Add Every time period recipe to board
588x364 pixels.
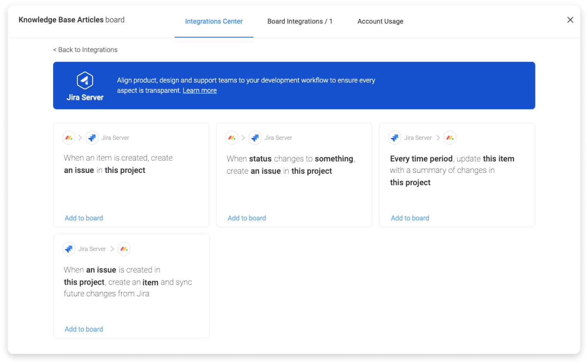point(410,218)
